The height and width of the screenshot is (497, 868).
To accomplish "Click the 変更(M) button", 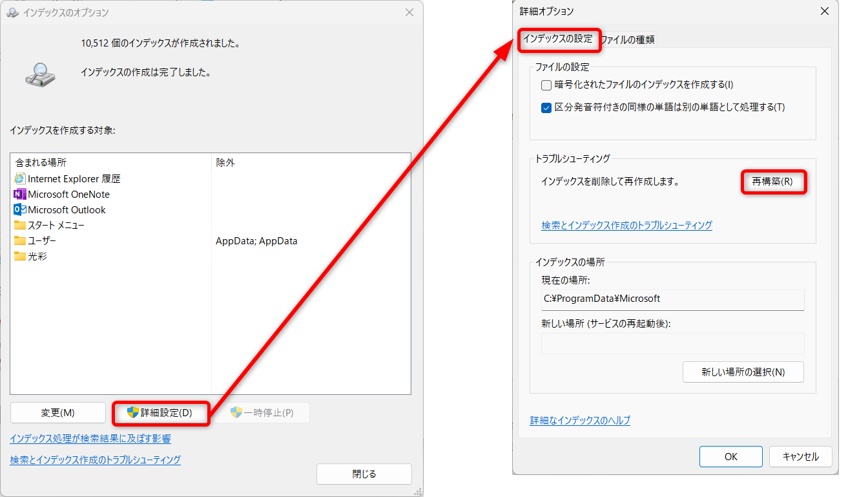I will (58, 413).
